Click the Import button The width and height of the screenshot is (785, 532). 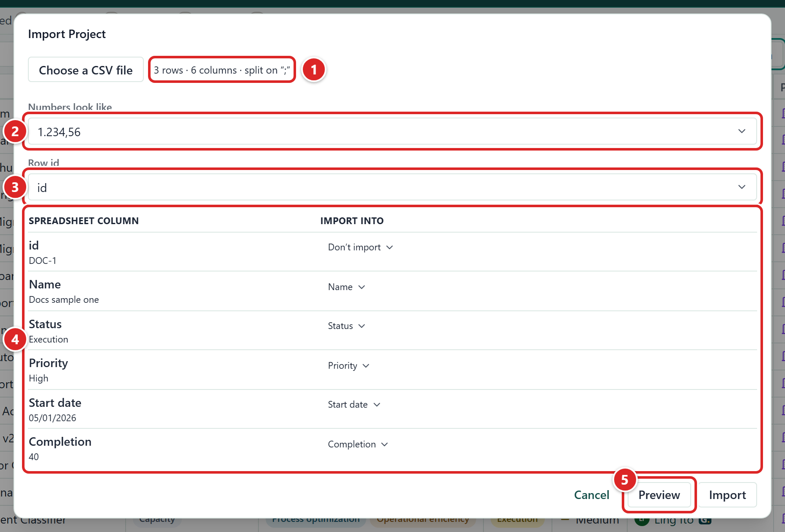pos(727,495)
